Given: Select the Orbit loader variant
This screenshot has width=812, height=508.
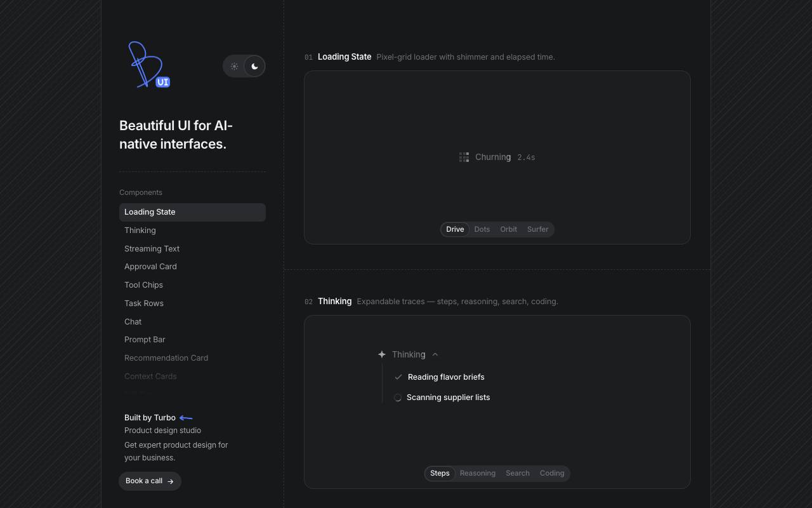Looking at the screenshot, I should click(509, 229).
